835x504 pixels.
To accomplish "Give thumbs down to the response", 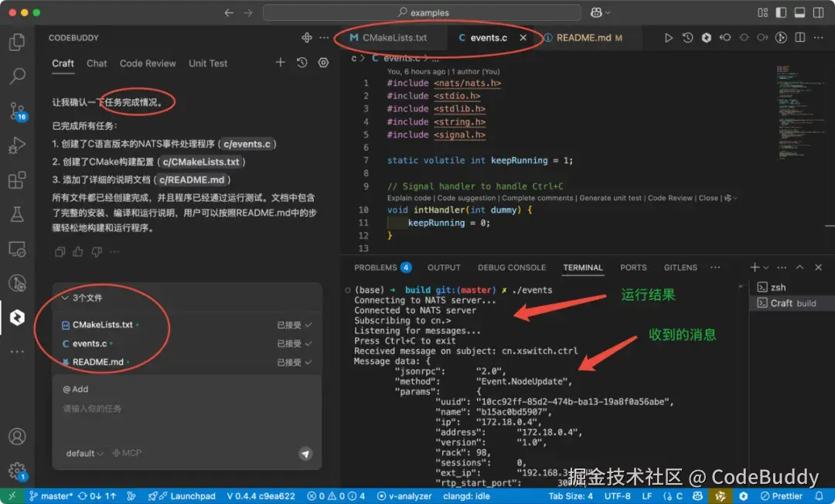I will 97,252.
